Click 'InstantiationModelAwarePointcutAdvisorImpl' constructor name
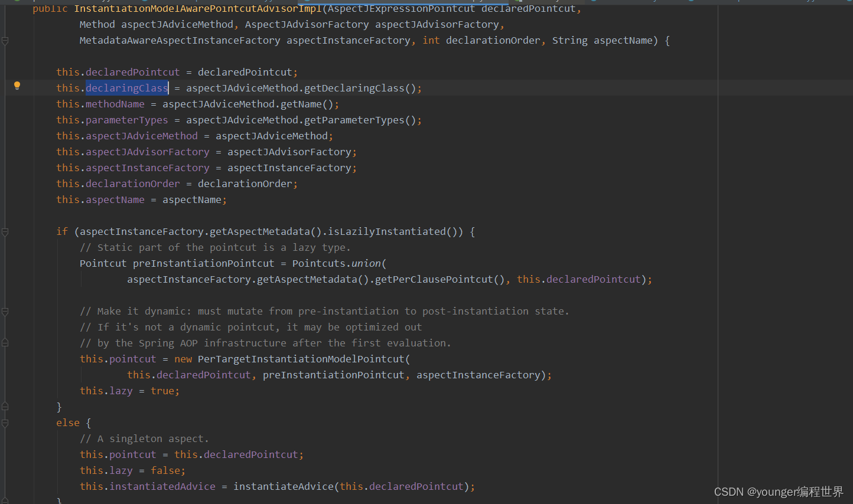The width and height of the screenshot is (853, 504). (198, 8)
